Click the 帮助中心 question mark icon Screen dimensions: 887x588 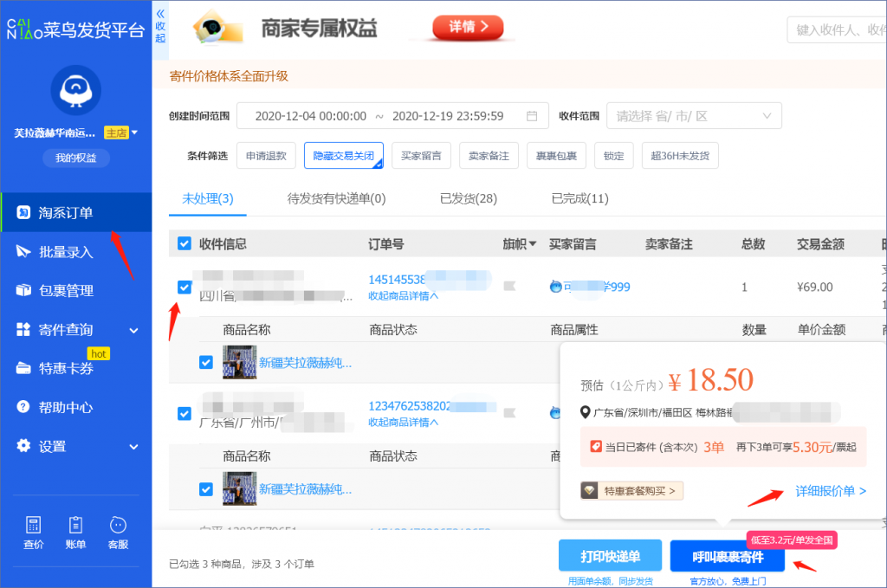[23, 406]
